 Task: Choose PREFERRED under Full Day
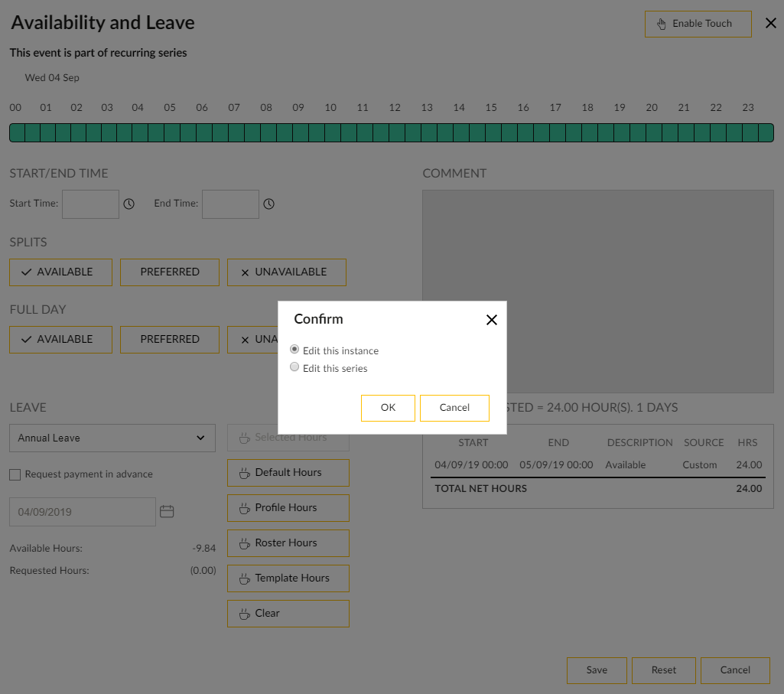170,340
